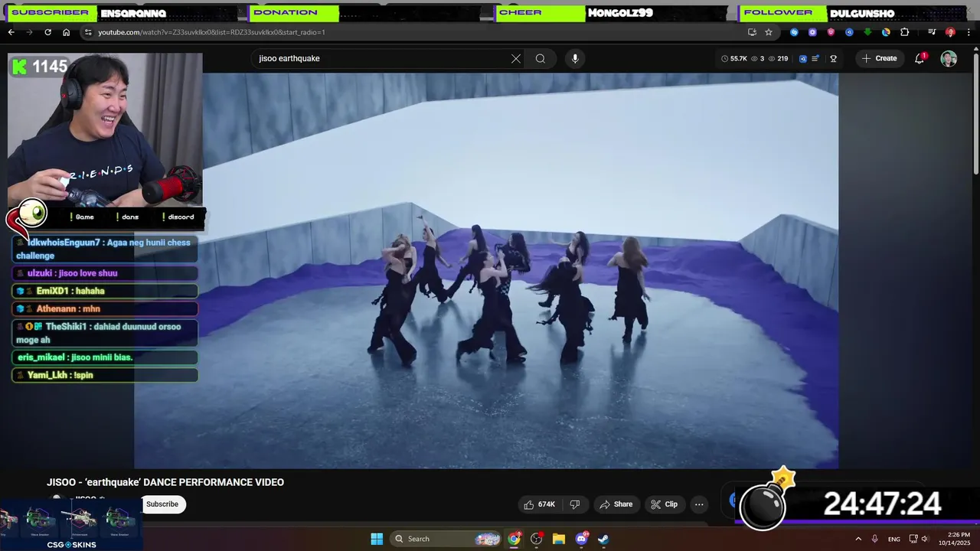Open the list icon beside vidIQ

tap(816, 58)
